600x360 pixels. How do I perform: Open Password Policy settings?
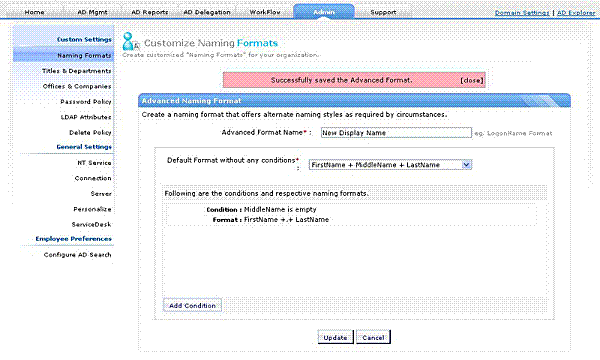[86, 101]
